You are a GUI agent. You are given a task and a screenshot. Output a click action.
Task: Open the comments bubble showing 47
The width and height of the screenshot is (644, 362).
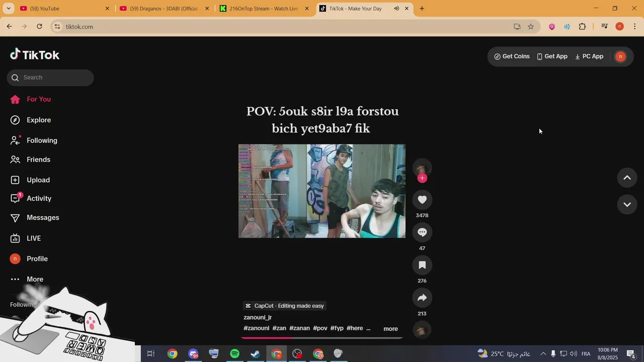[x=422, y=232]
